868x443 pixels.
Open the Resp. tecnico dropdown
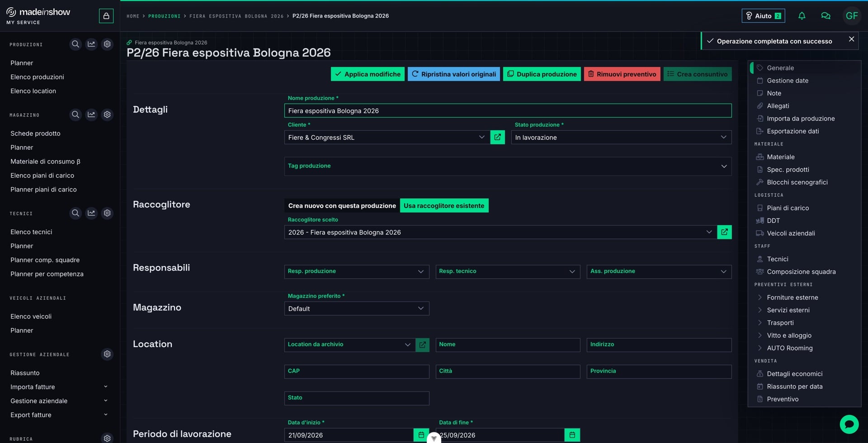click(508, 272)
